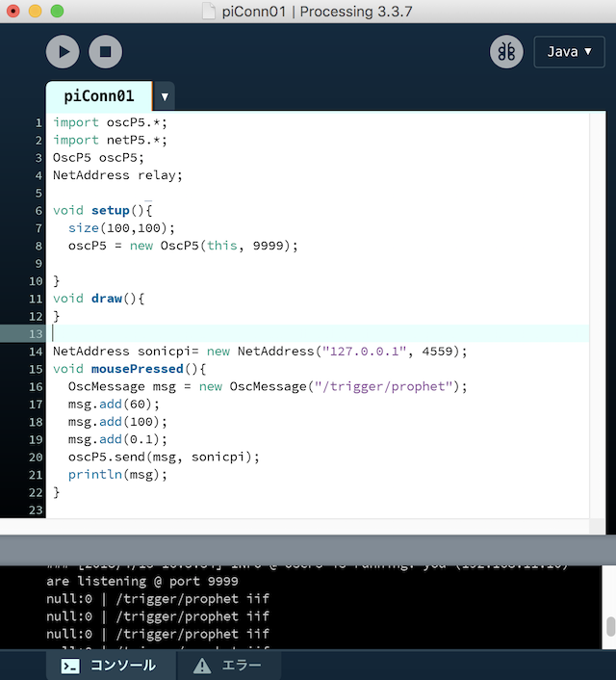616x680 pixels.
Task: Click the gray divider bar above the console
Action: (x=308, y=550)
